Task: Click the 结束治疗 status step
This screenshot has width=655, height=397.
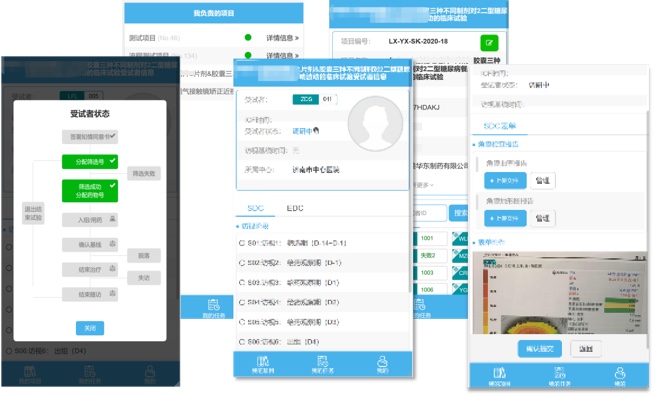Action: (90, 270)
